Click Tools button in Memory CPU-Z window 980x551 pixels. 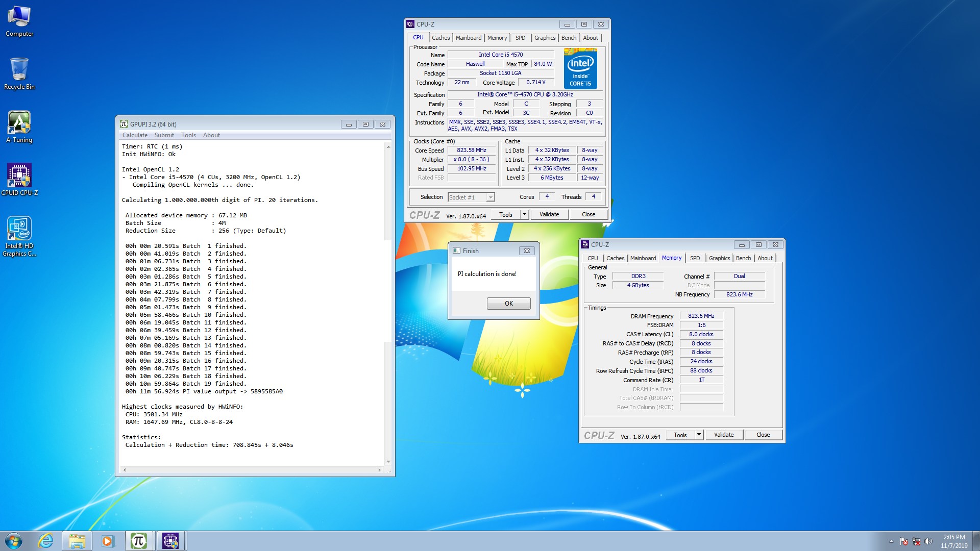(680, 435)
